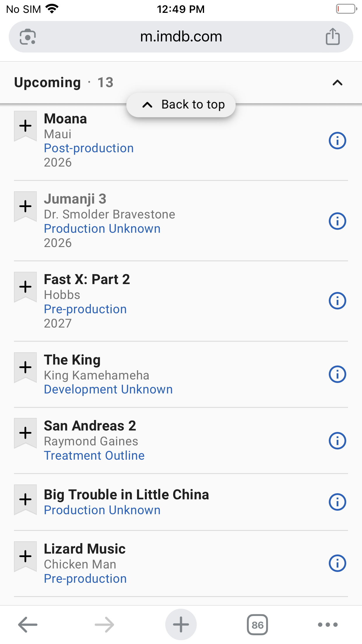362x644 pixels.
Task: Open a new browser tab
Action: [x=181, y=624]
